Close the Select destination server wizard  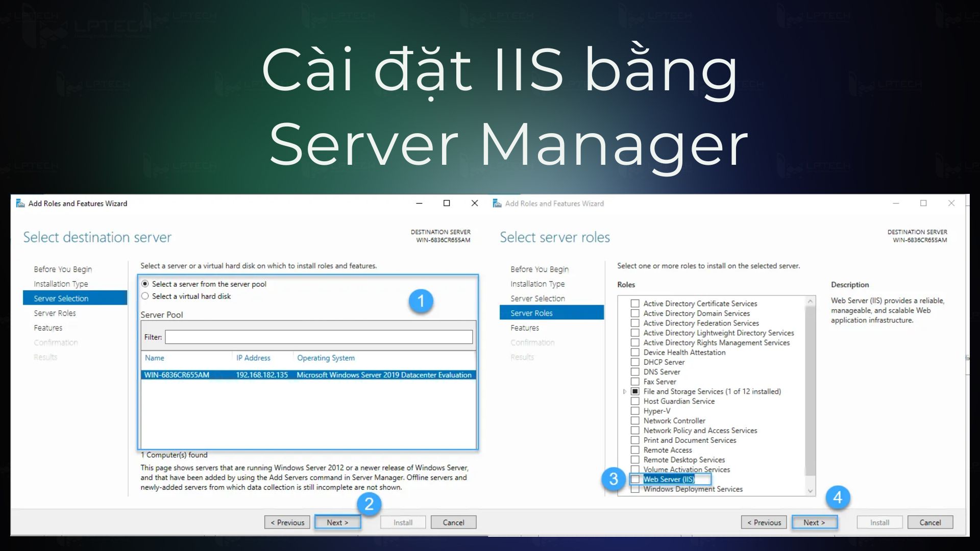(475, 203)
